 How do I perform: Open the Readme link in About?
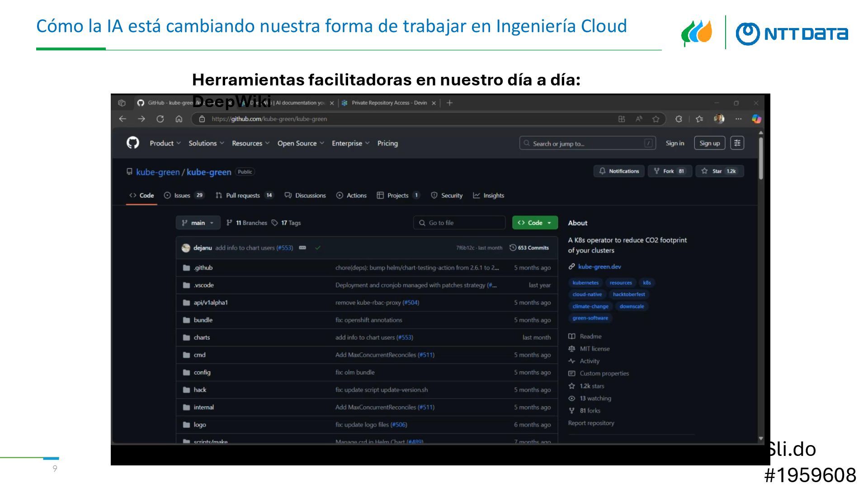coord(590,337)
